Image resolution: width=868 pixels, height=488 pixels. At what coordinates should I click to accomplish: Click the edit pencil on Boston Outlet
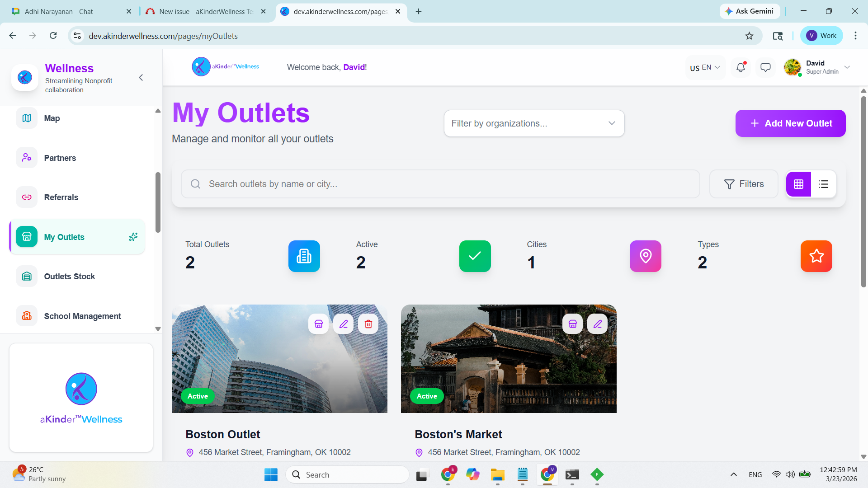pyautogui.click(x=344, y=324)
